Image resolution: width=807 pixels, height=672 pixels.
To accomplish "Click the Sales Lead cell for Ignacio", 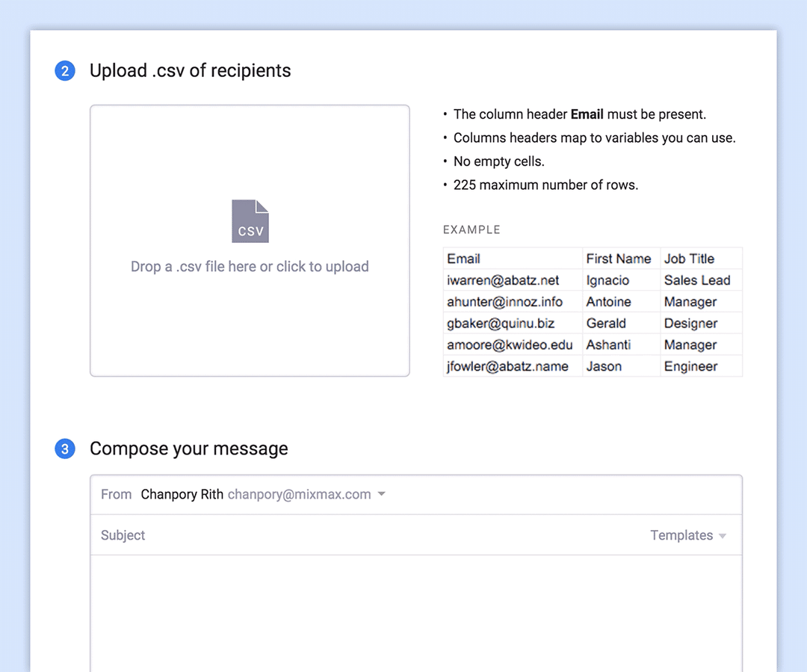I will (x=697, y=280).
